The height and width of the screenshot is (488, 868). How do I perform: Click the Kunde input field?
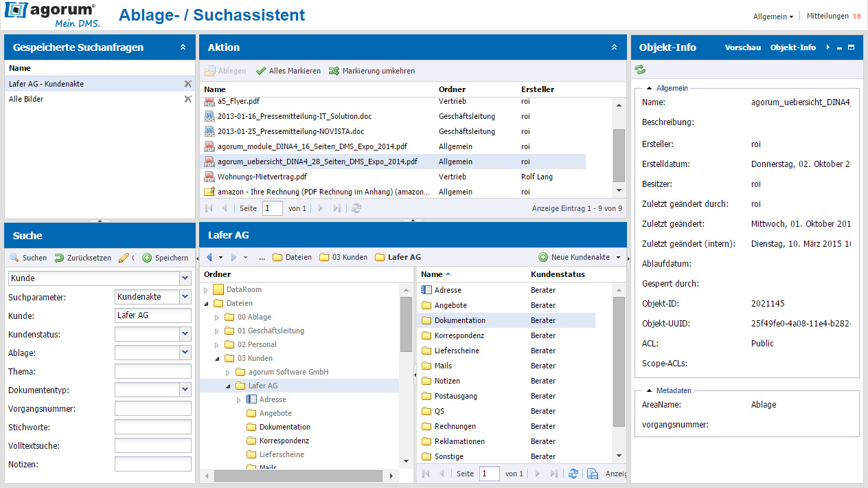coord(153,315)
